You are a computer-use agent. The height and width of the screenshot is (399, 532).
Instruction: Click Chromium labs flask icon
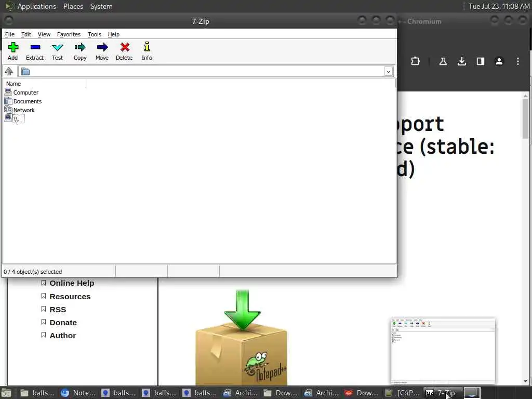point(443,61)
